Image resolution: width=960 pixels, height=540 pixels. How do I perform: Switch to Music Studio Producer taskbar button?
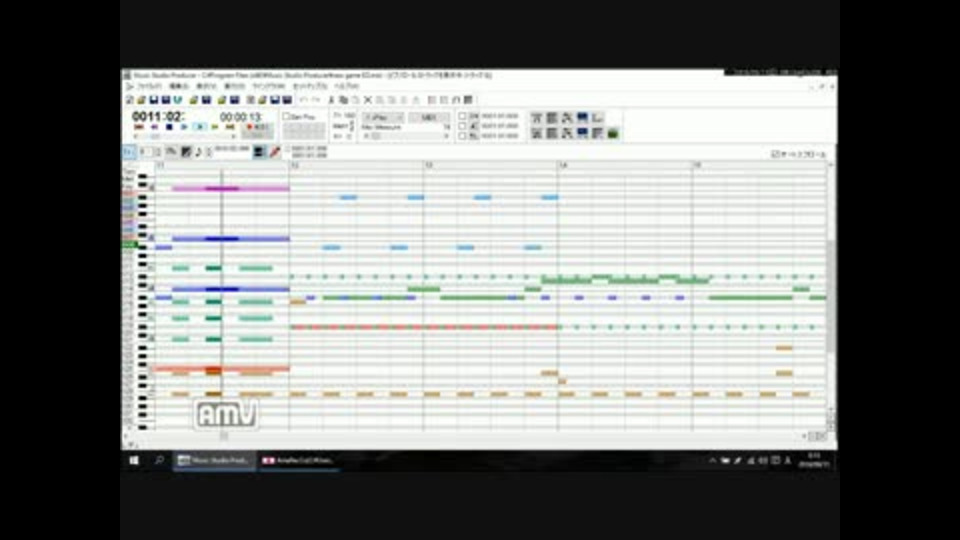point(214,460)
